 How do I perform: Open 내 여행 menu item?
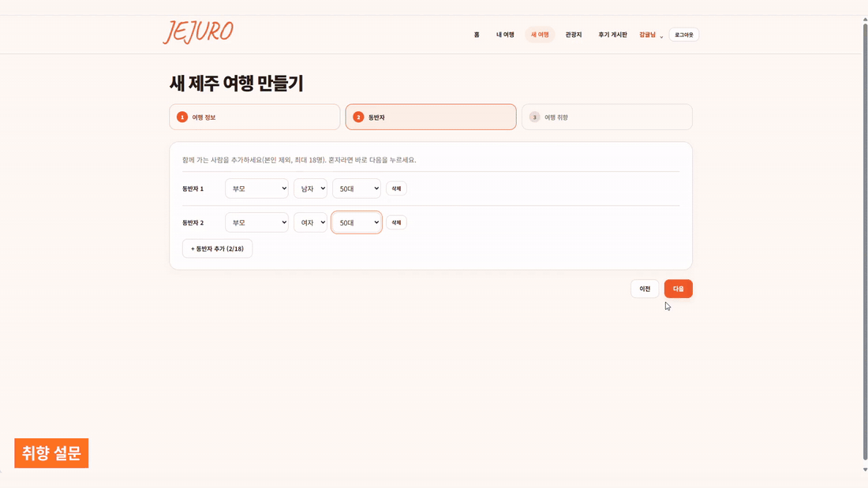(x=505, y=35)
